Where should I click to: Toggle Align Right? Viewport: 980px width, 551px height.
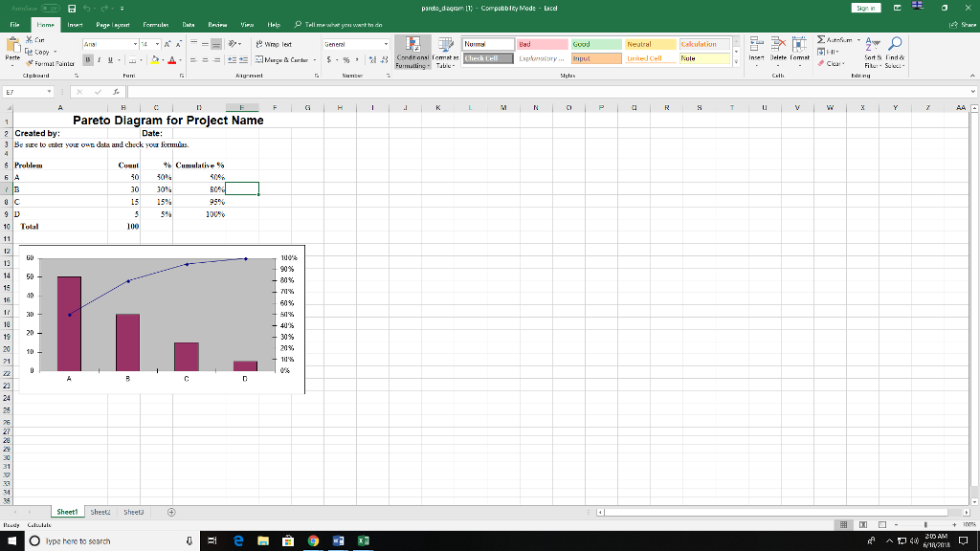pyautogui.click(x=216, y=60)
